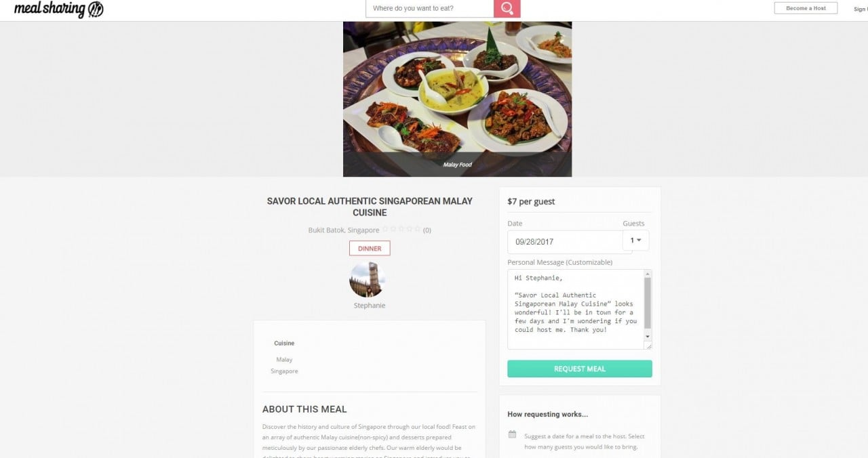Screen dimensions: 868x458
Task: Click the textarea scrollbar down arrow
Action: [648, 336]
